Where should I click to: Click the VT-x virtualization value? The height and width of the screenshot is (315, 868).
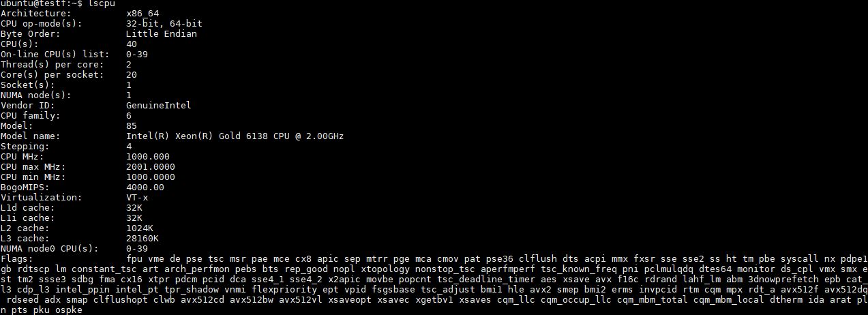click(x=139, y=198)
